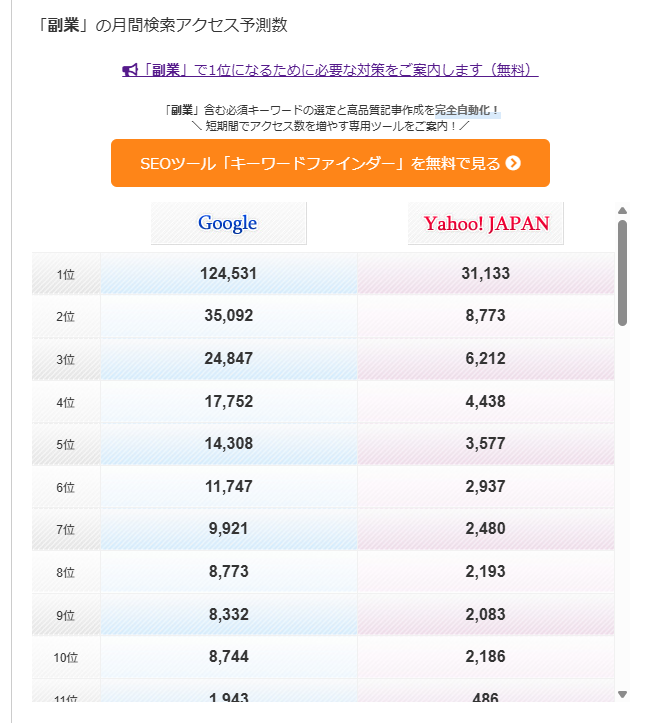Select the Yahoo! JAPAN column header
Image resolution: width=650 pixels, height=723 pixels.
486,223
